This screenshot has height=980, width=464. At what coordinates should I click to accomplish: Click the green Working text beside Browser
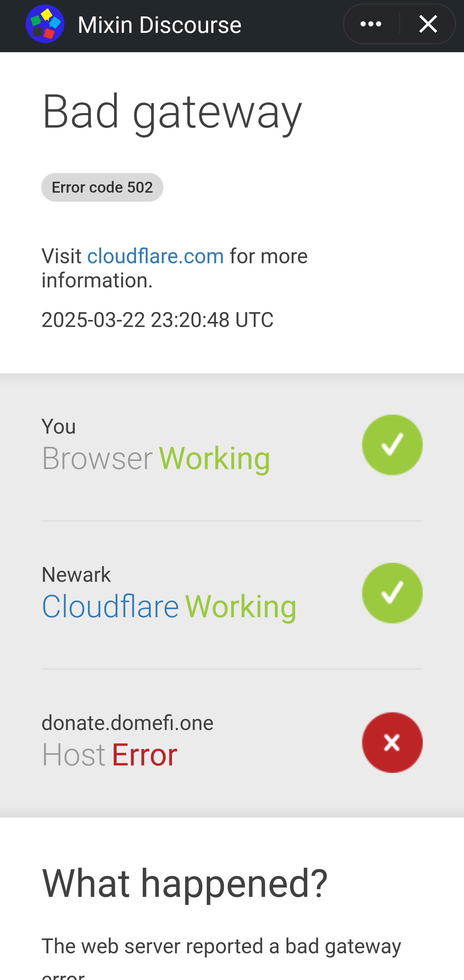pos(215,458)
